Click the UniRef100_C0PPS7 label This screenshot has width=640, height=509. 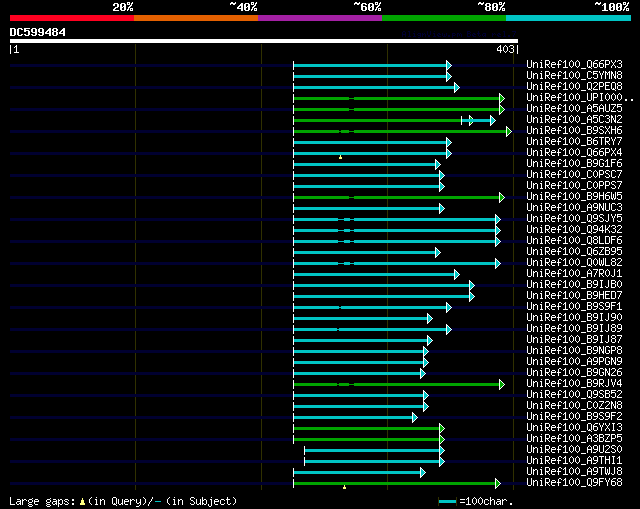(x=574, y=186)
